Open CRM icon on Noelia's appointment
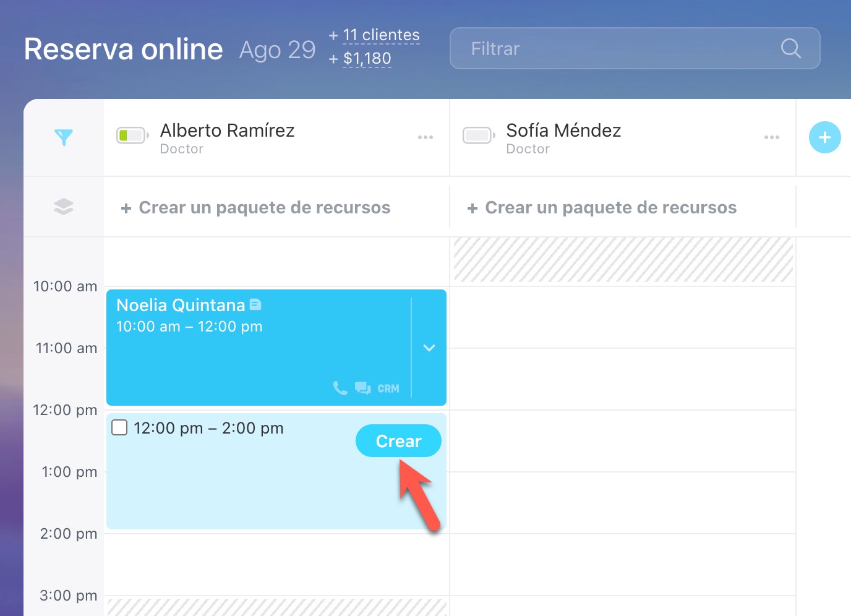 point(388,388)
